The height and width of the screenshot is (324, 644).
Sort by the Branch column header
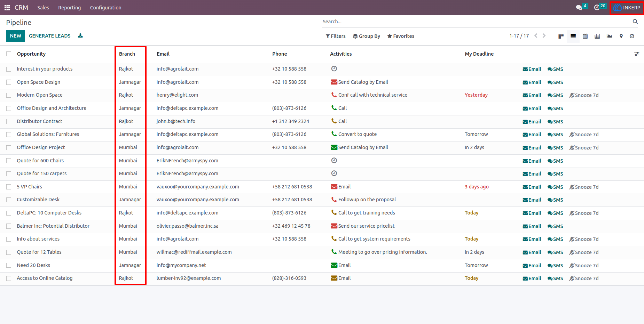(x=127, y=54)
